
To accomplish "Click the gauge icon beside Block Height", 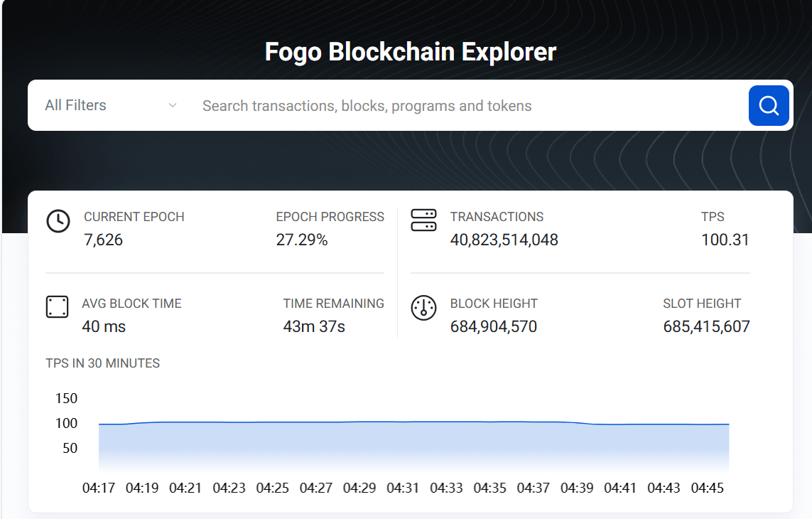I will point(423,308).
